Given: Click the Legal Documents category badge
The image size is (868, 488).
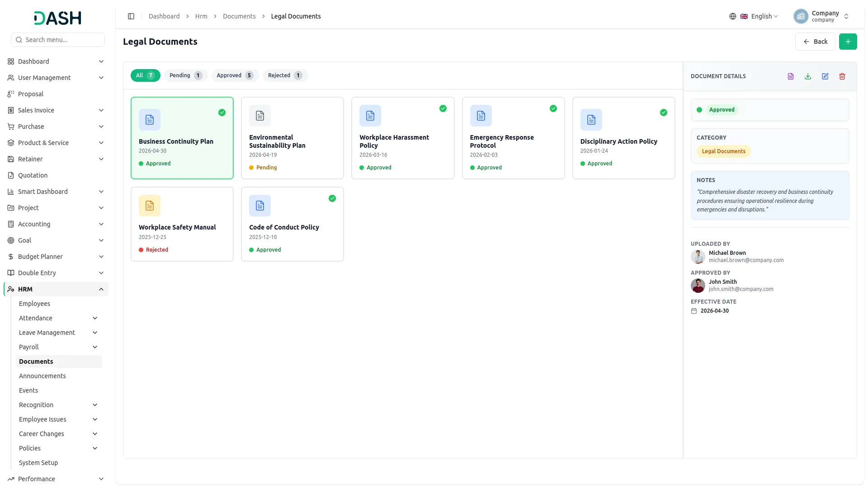Looking at the screenshot, I should (723, 151).
